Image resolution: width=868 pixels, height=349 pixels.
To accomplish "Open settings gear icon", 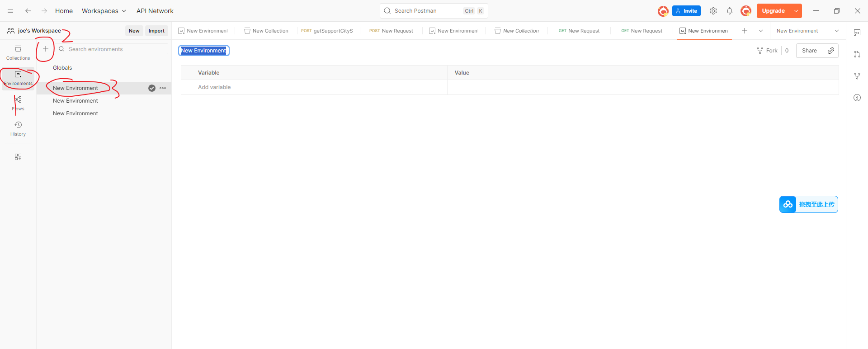I will (713, 11).
